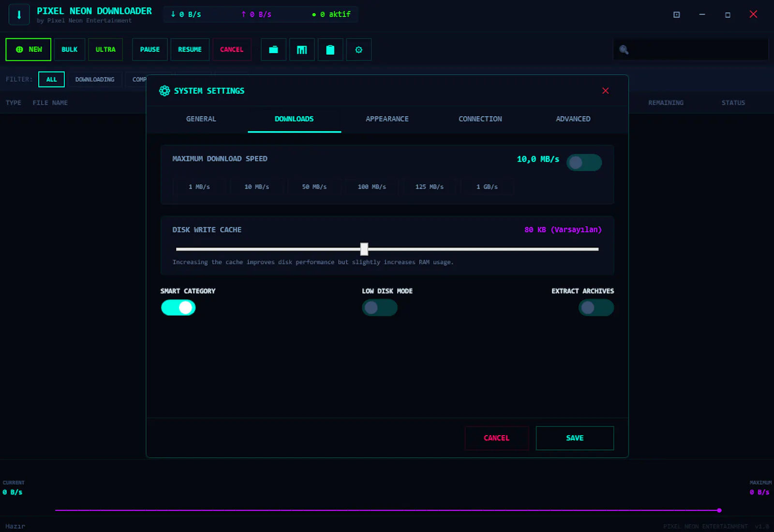Choose the 1 MB/s speed preset

199,187
